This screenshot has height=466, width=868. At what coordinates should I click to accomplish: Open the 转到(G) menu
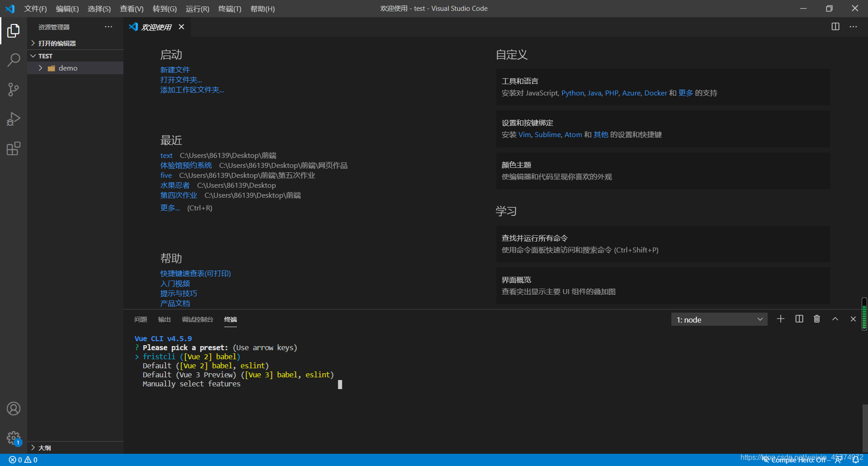(x=165, y=9)
